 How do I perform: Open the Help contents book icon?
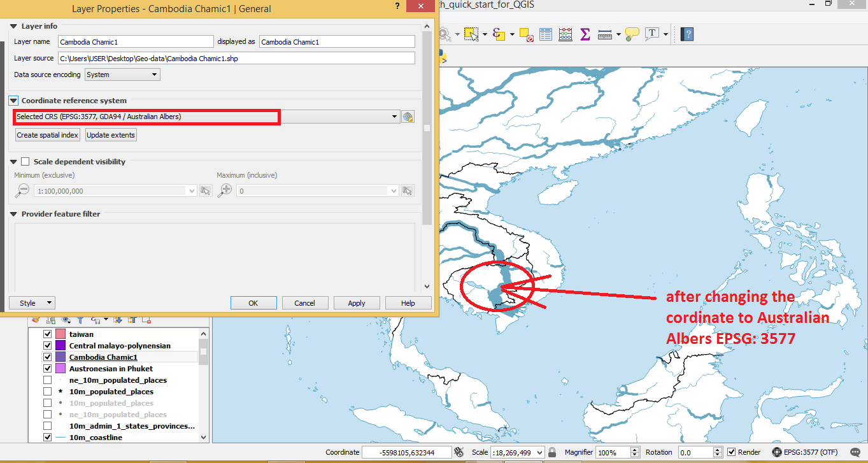coord(687,34)
